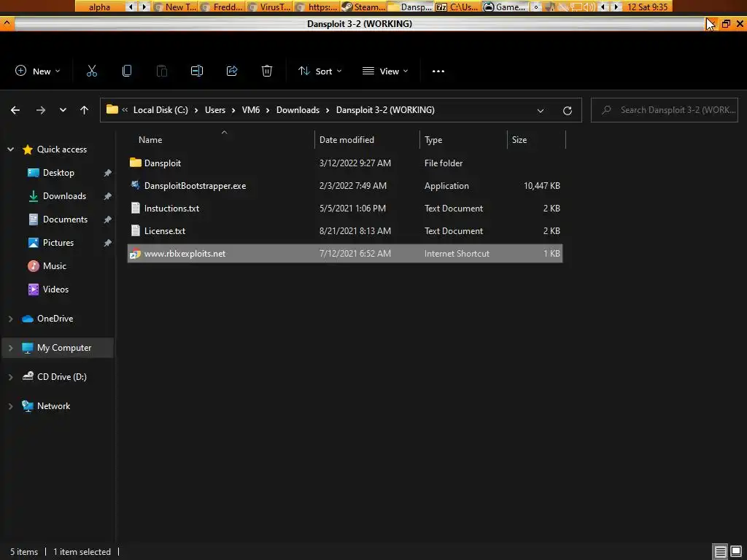Click the Search Dansploit 3-2 field
The image size is (747, 560).
tap(664, 110)
